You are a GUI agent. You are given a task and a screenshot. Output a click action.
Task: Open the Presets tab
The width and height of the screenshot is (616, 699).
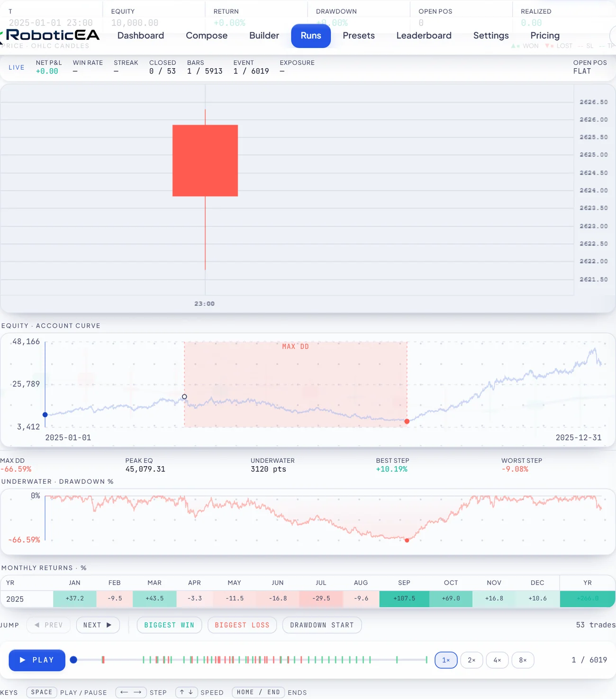[359, 36]
